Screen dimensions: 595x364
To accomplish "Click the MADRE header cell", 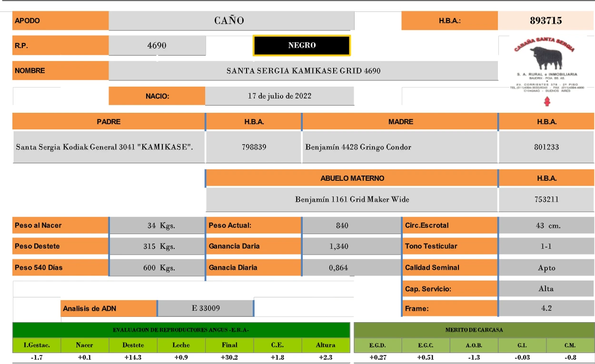I will click(400, 121).
